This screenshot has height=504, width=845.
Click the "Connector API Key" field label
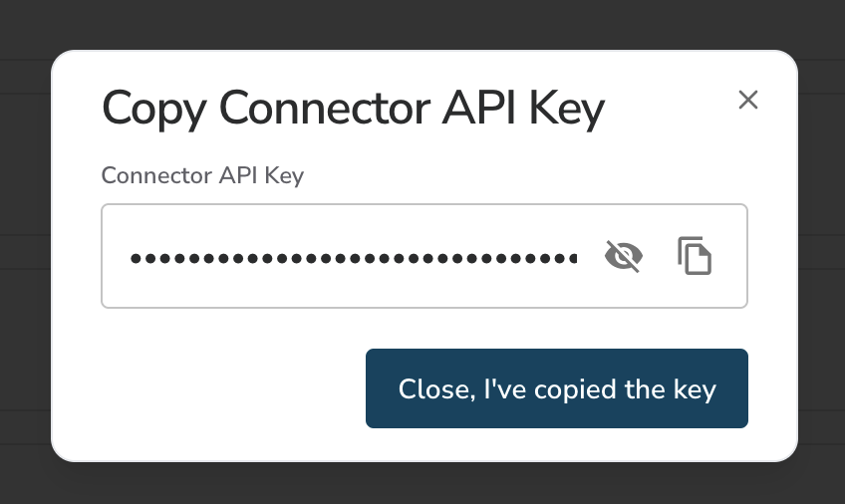pos(202,175)
